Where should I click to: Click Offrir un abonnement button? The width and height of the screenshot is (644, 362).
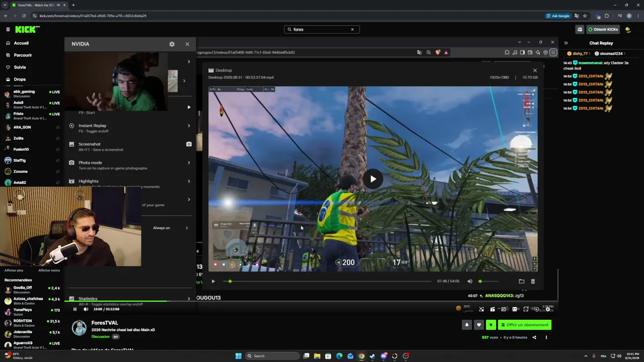click(525, 325)
